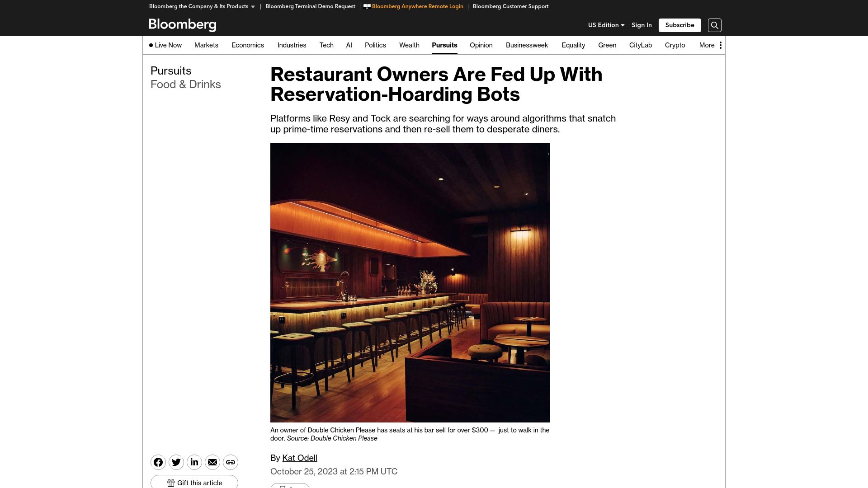Screen dimensions: 868x488
Task: Click the bar interior article photo
Action: (410, 283)
